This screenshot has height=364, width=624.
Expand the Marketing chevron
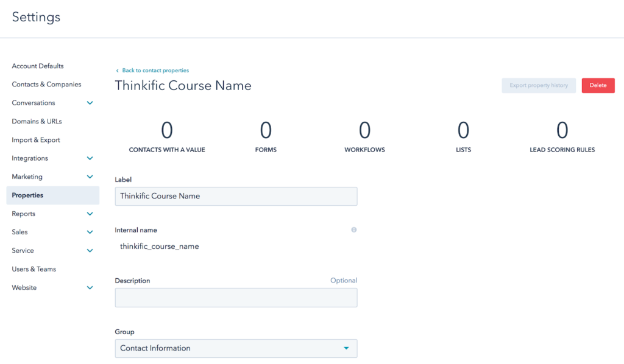[x=90, y=177]
